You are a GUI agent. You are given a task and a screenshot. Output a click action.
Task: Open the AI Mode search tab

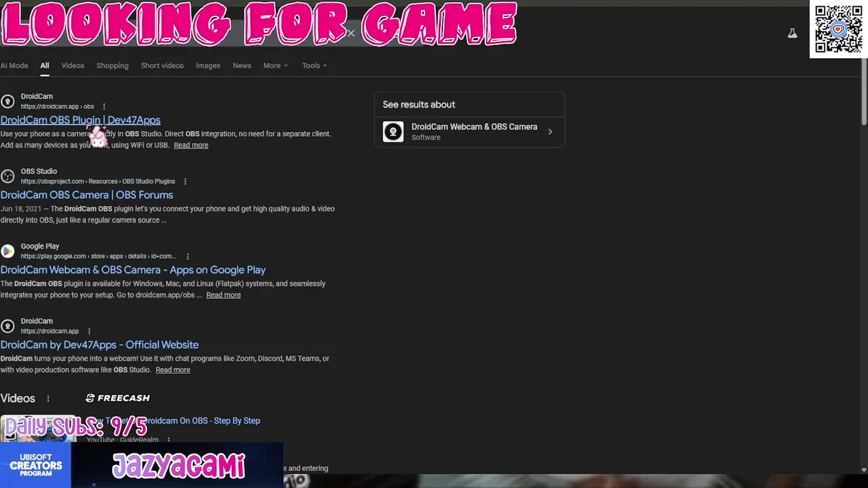pos(14,66)
